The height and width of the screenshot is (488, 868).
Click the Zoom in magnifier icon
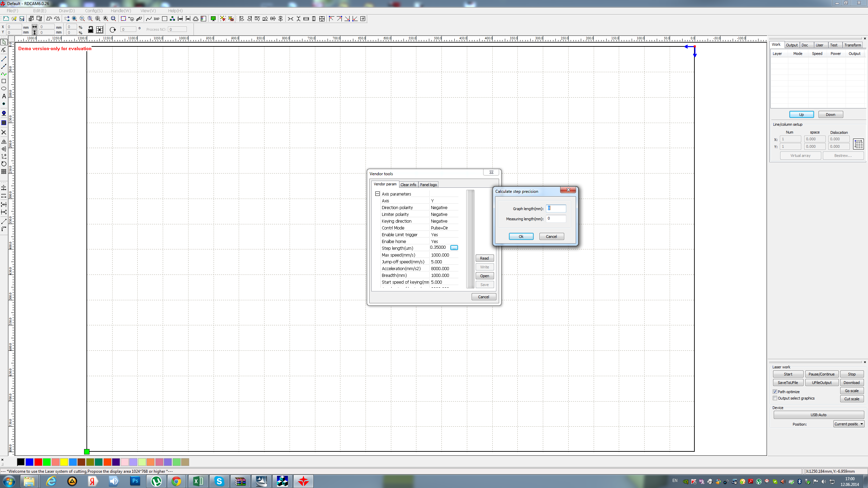tap(74, 19)
